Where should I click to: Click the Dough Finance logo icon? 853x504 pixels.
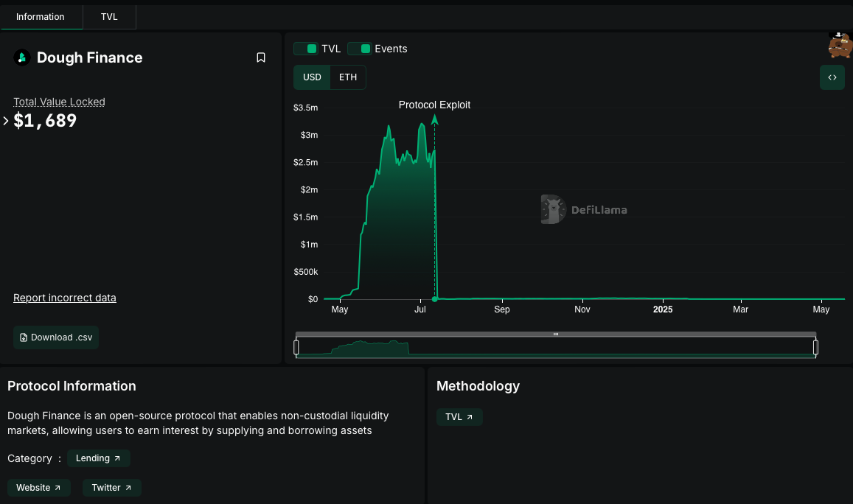22,57
